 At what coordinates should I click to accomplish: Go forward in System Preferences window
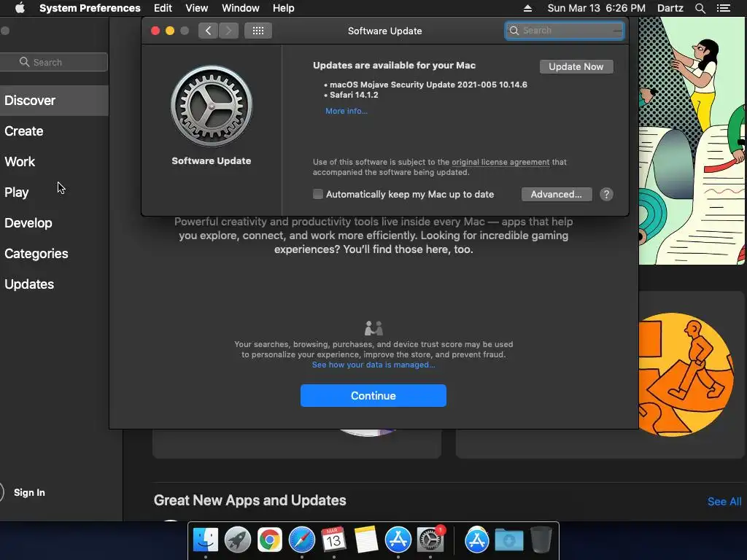pyautogui.click(x=228, y=31)
